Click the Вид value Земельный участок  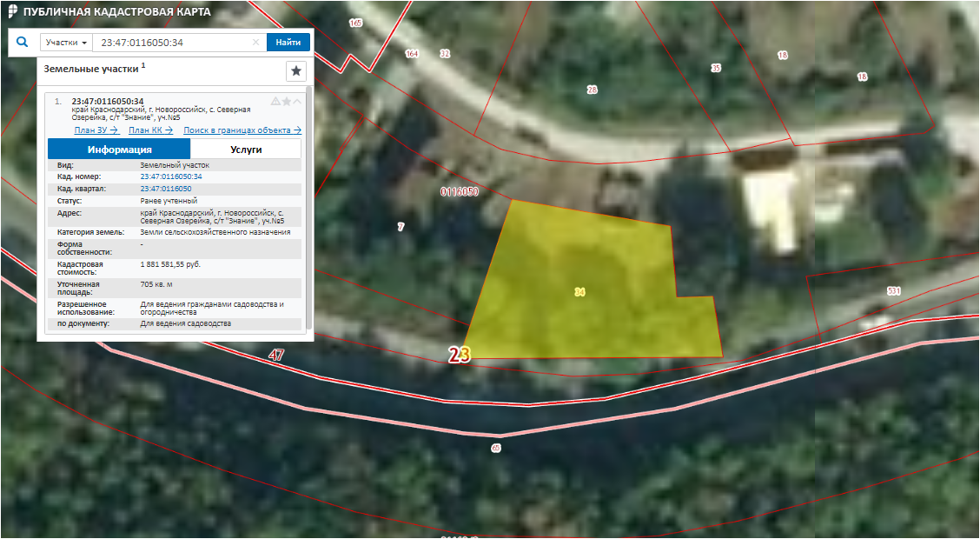pos(175,165)
